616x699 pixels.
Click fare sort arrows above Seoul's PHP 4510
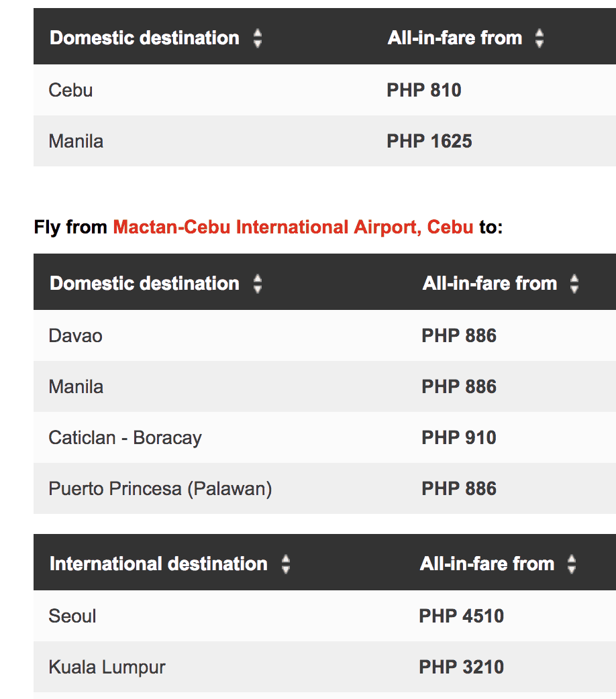572,564
